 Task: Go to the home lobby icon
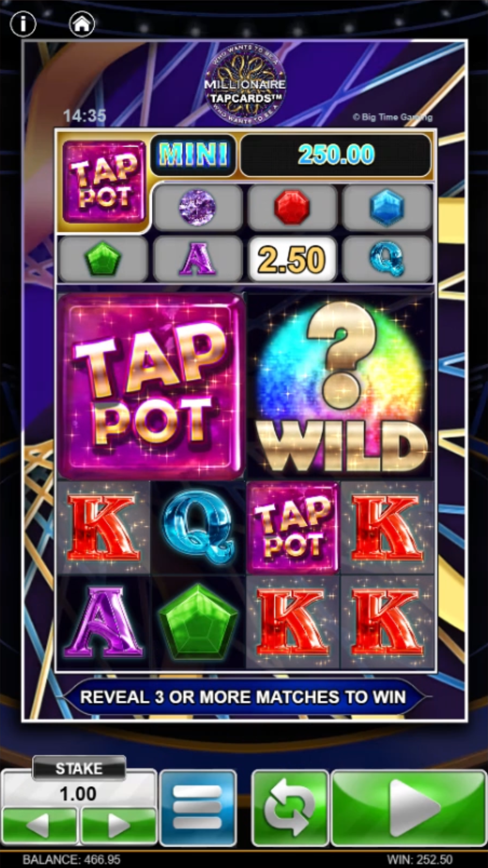point(82,24)
